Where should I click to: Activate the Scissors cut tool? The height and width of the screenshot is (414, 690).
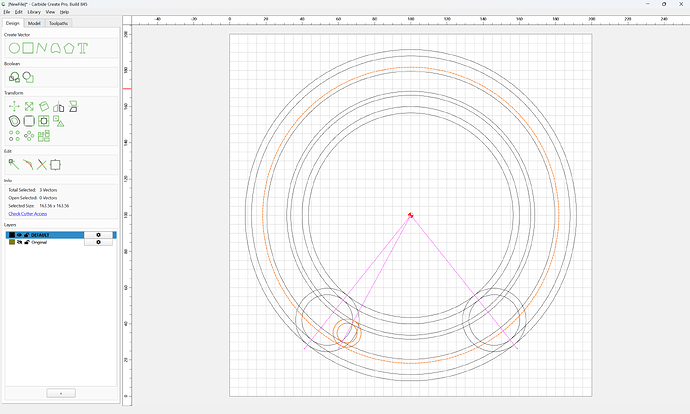pos(42,165)
